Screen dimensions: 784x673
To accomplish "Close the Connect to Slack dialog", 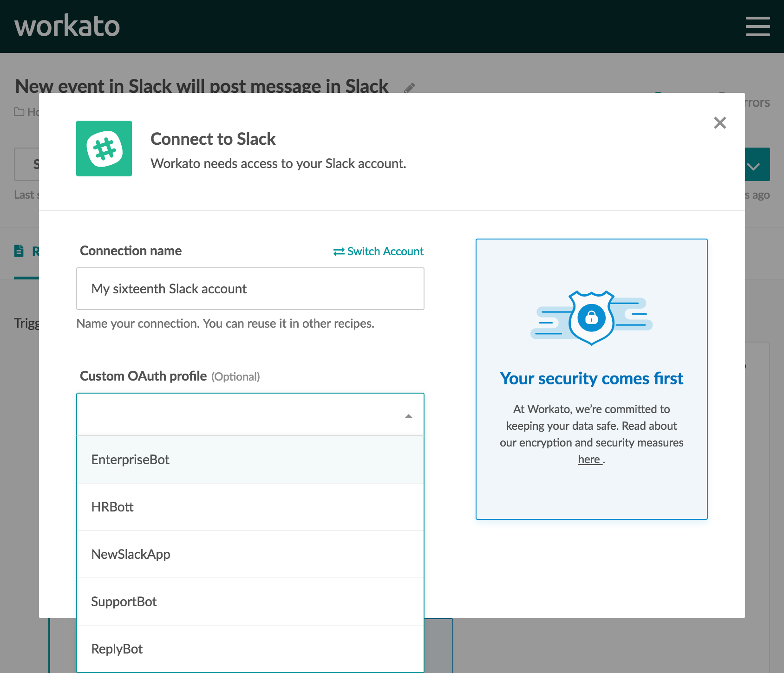I will pyautogui.click(x=720, y=123).
